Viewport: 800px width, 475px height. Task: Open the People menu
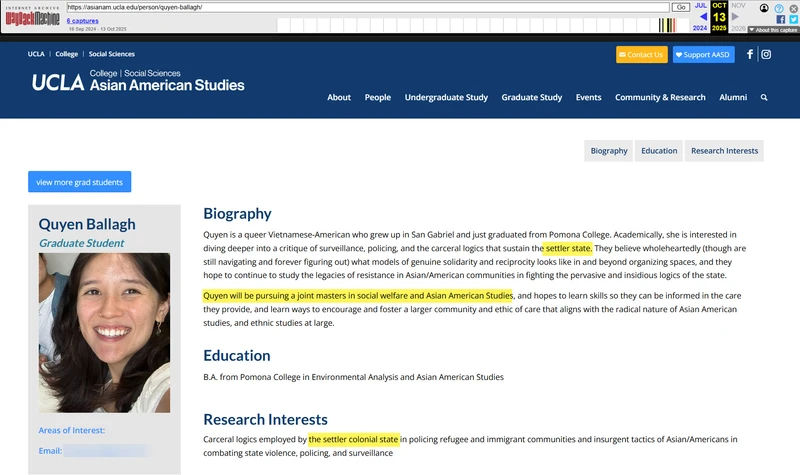coord(378,97)
